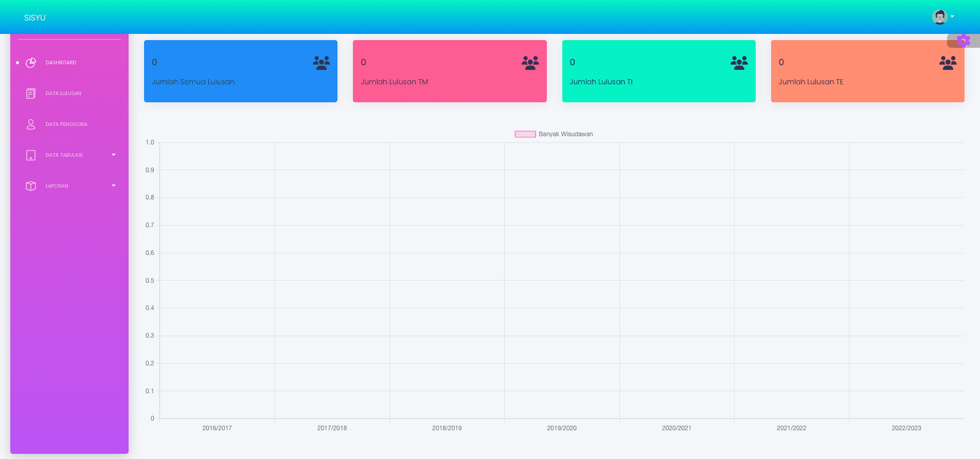980x459 pixels.
Task: Click the Data Lulusan document icon
Action: click(31, 94)
